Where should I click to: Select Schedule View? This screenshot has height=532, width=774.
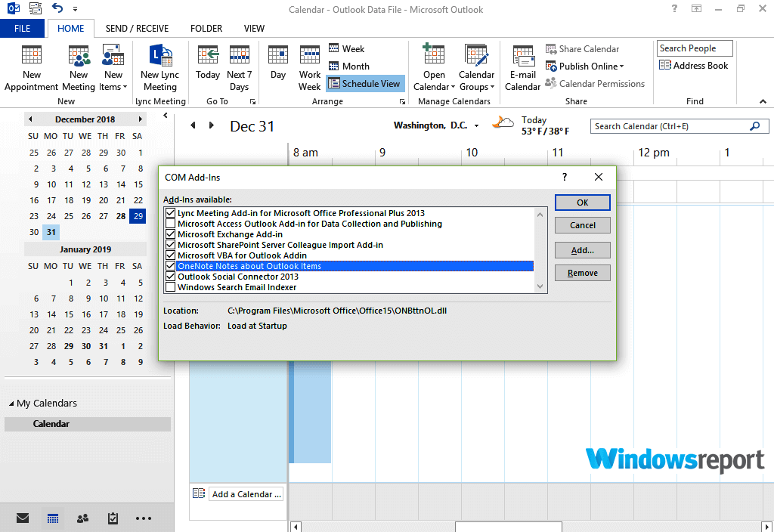[365, 84]
